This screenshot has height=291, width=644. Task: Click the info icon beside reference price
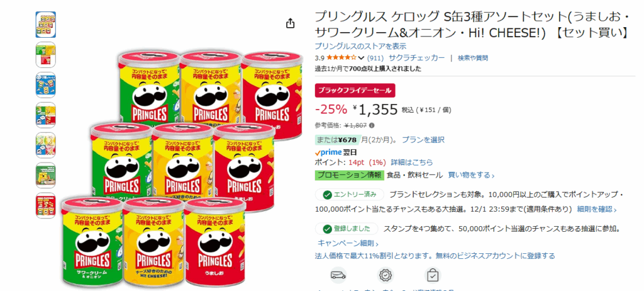click(x=372, y=125)
